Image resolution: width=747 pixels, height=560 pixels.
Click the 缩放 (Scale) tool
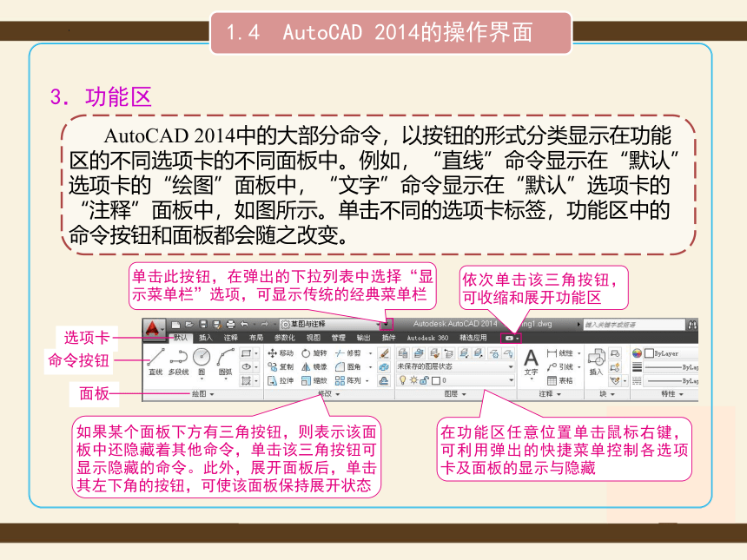coord(314,380)
